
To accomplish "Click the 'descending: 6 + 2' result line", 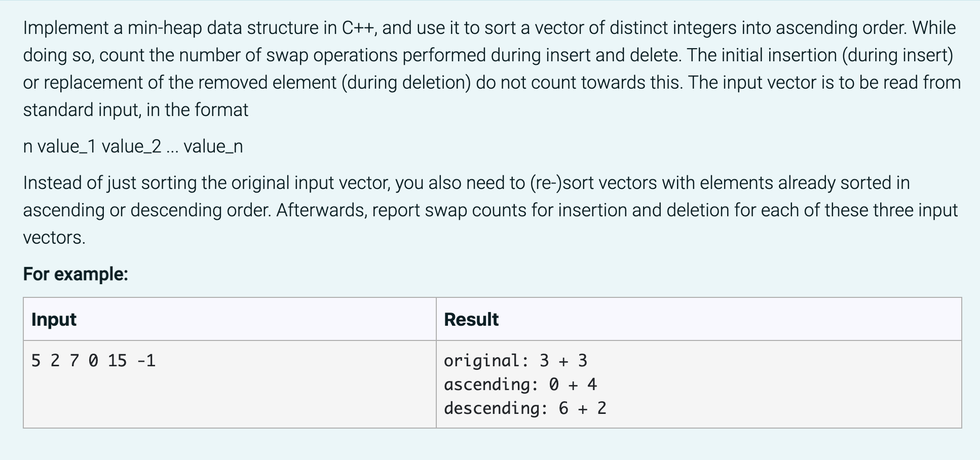I will point(525,408).
